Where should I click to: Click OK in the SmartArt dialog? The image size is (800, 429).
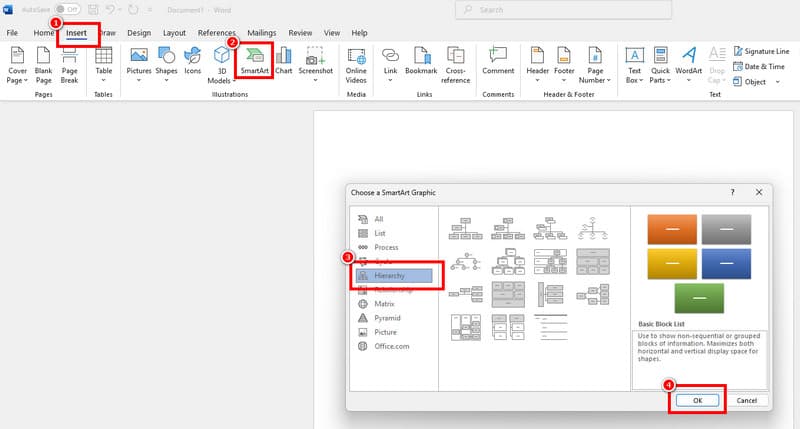click(x=697, y=400)
